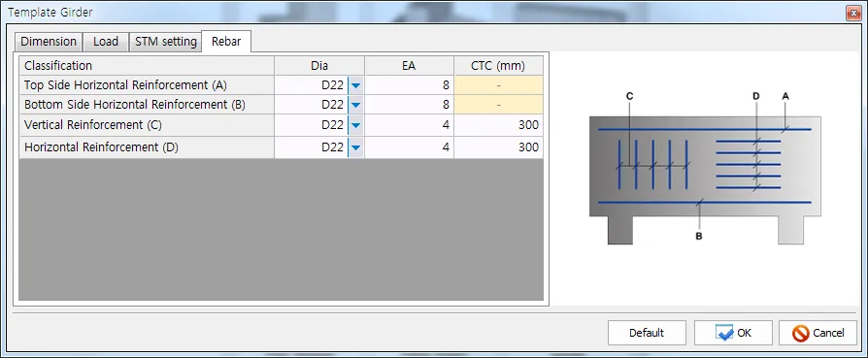Click the D22 value in Top Side row
The height and width of the screenshot is (358, 868).
[x=332, y=85]
